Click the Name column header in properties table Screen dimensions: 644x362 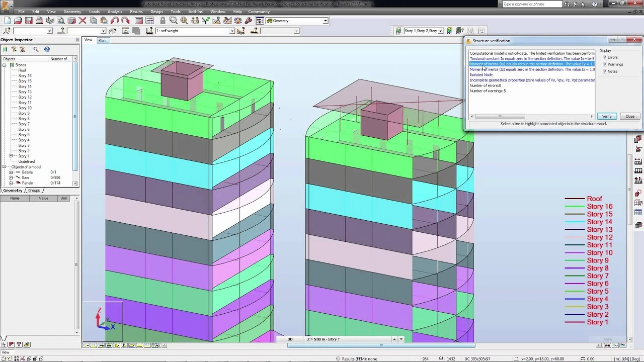click(15, 198)
